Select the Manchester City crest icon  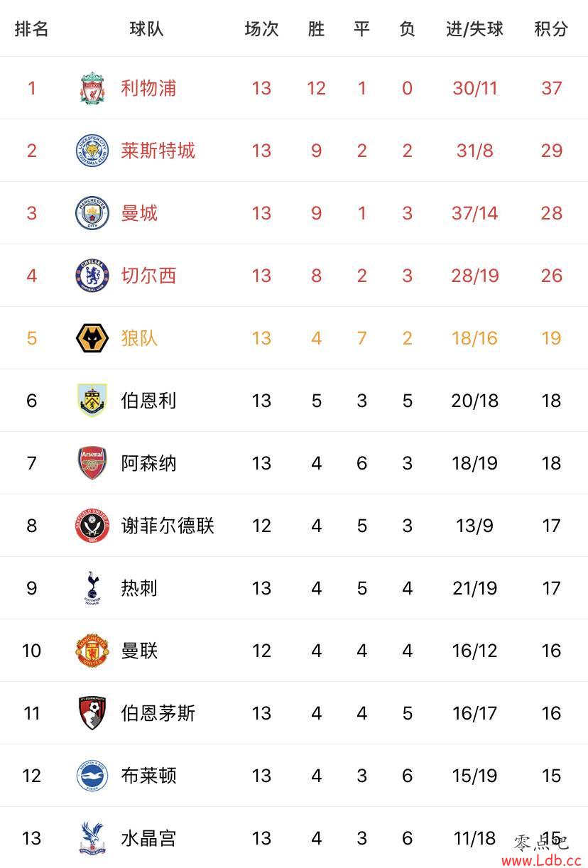92,213
